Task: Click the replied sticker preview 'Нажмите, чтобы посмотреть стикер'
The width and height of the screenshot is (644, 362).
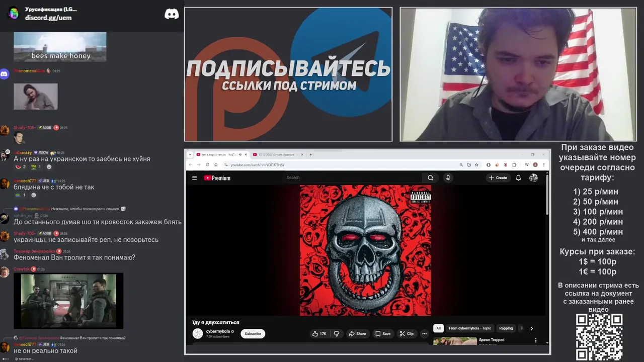Action: 85,209
